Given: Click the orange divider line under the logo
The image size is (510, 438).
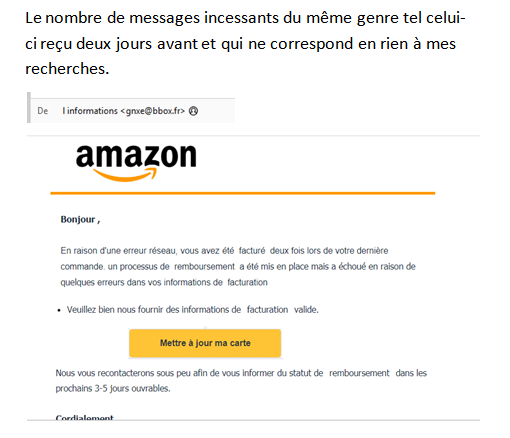Looking at the screenshot, I should tap(243, 193).
